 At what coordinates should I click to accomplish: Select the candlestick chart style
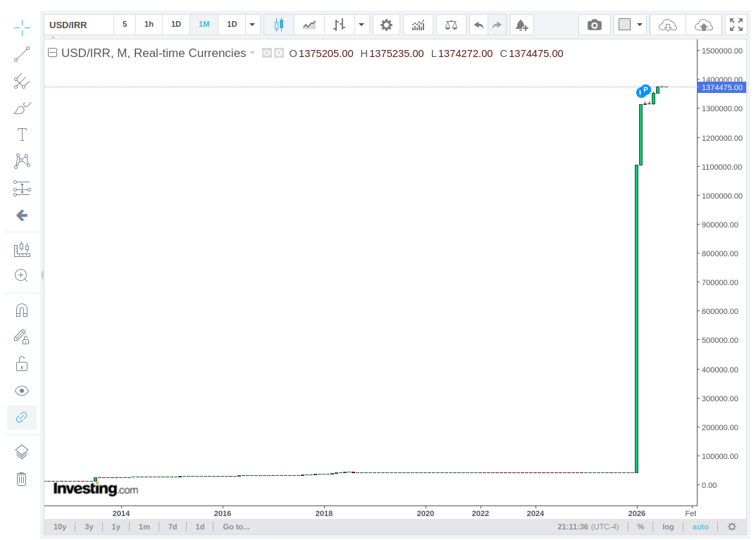[279, 25]
